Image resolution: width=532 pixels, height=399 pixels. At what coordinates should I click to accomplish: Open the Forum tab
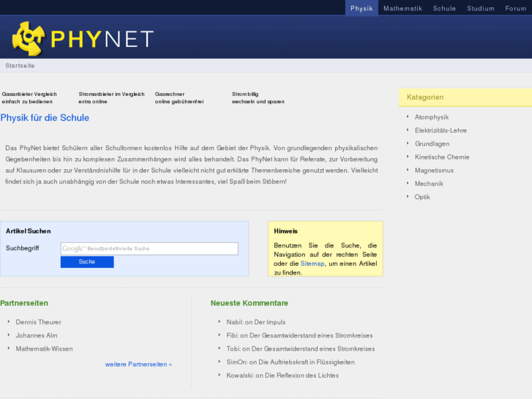(x=515, y=9)
